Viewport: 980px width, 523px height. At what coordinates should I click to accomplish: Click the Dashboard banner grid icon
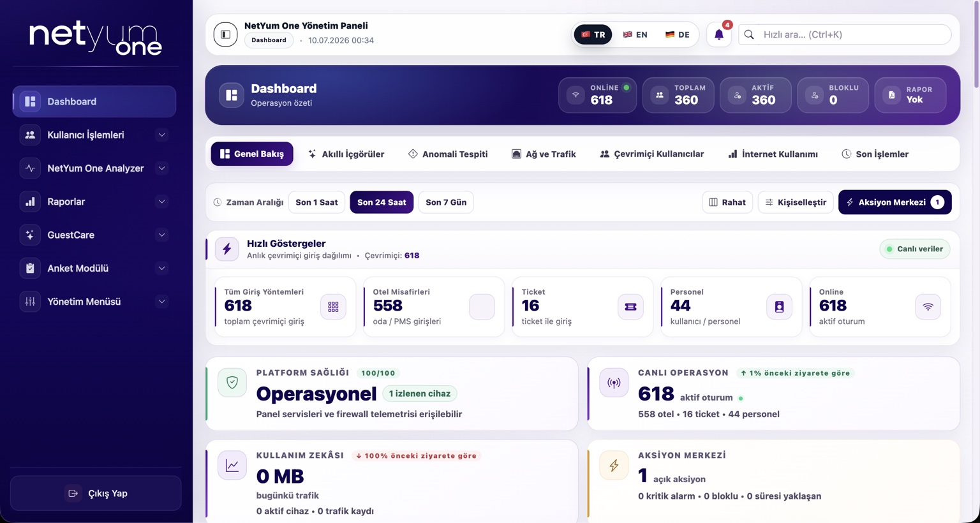tap(232, 95)
